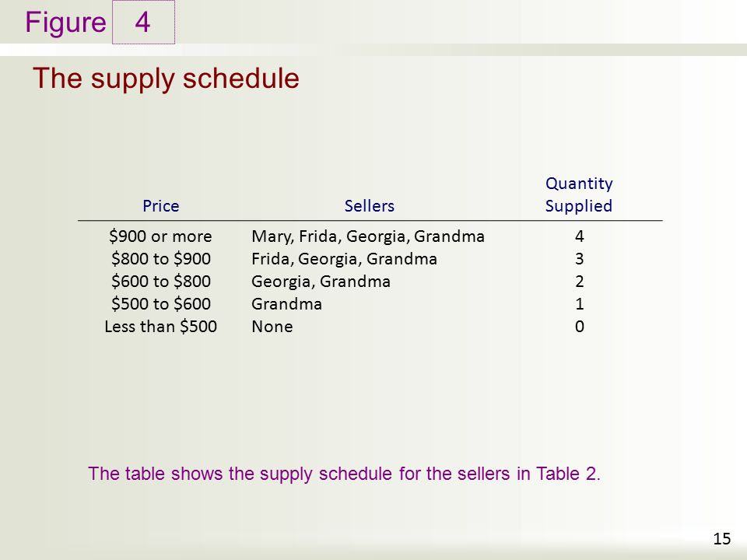This screenshot has width=747, height=560.
Task: Click the caption about Table 2
Action: pos(344,474)
